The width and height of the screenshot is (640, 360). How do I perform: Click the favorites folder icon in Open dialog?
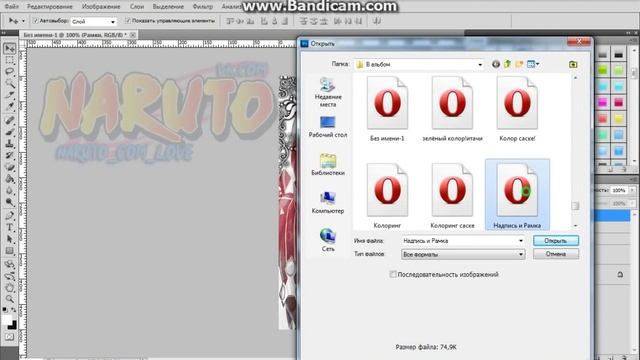pos(573,64)
